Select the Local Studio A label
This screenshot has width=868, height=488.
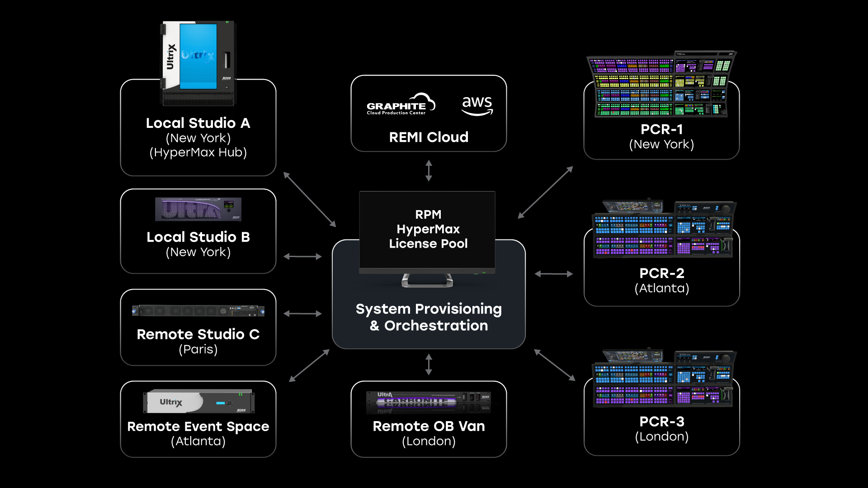coord(198,123)
